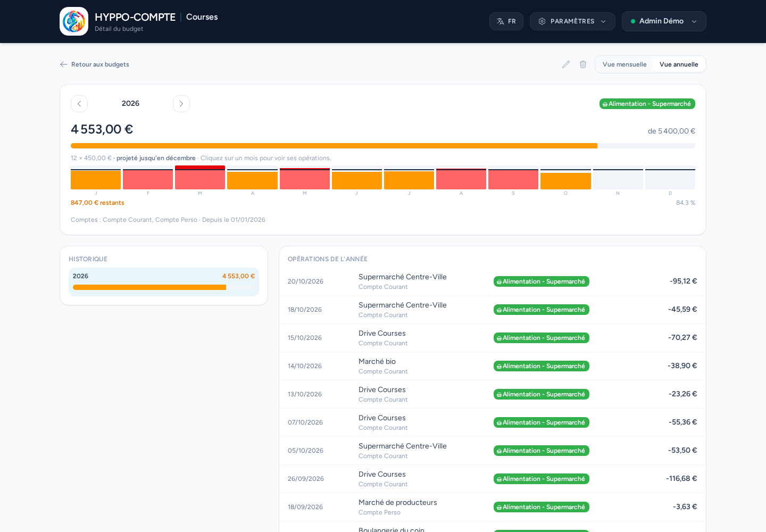Select the January bar in the monthly chart

click(96, 178)
